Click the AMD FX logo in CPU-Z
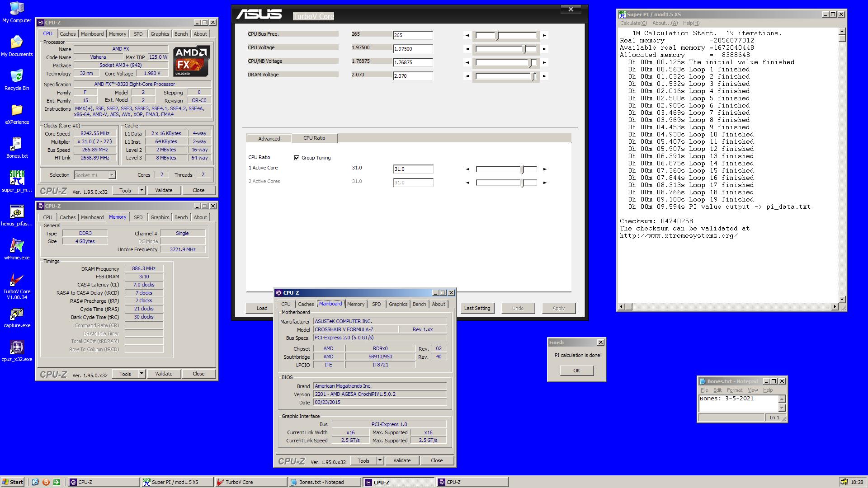The height and width of the screenshot is (488, 868). [192, 61]
